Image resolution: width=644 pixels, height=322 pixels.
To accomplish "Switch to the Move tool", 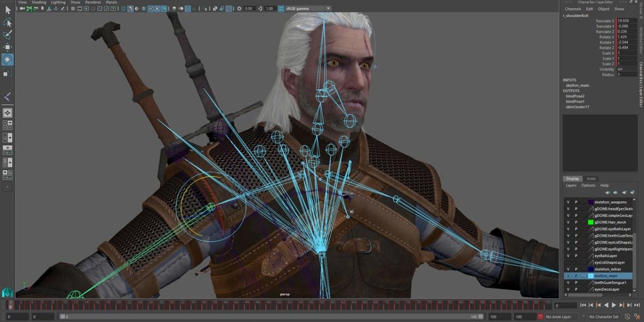I will tap(8, 47).
